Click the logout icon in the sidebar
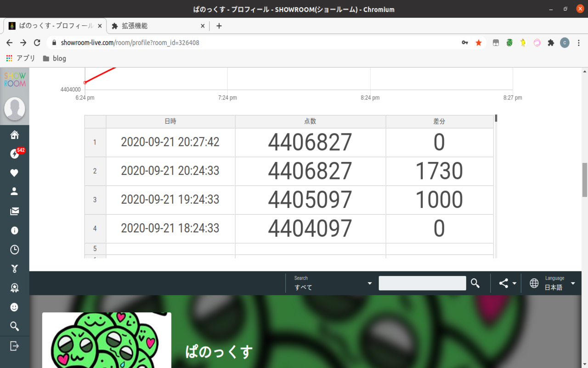588x368 pixels. click(x=15, y=345)
